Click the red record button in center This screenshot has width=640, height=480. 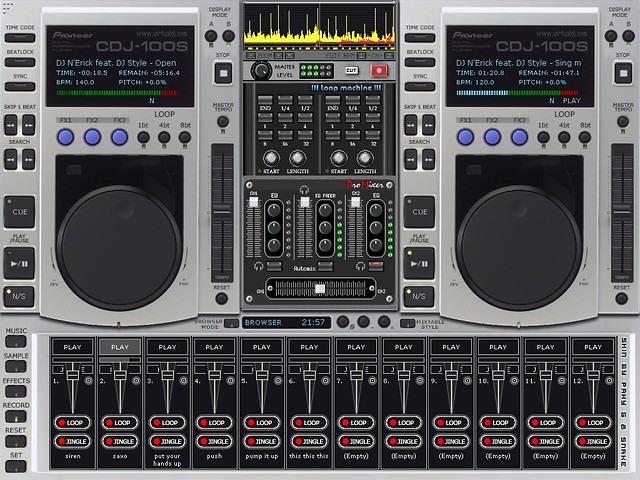(379, 71)
